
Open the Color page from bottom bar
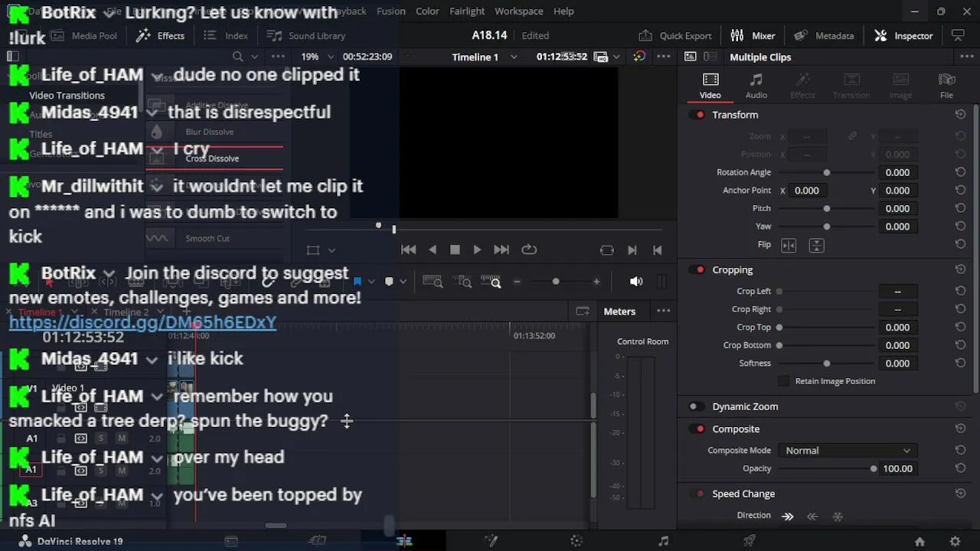click(577, 541)
